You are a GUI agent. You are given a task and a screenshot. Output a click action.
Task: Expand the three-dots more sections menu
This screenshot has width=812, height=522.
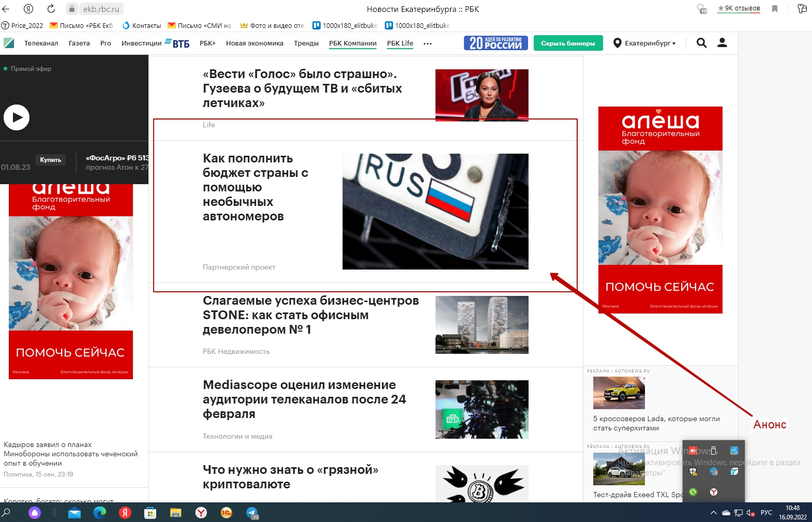(427, 43)
